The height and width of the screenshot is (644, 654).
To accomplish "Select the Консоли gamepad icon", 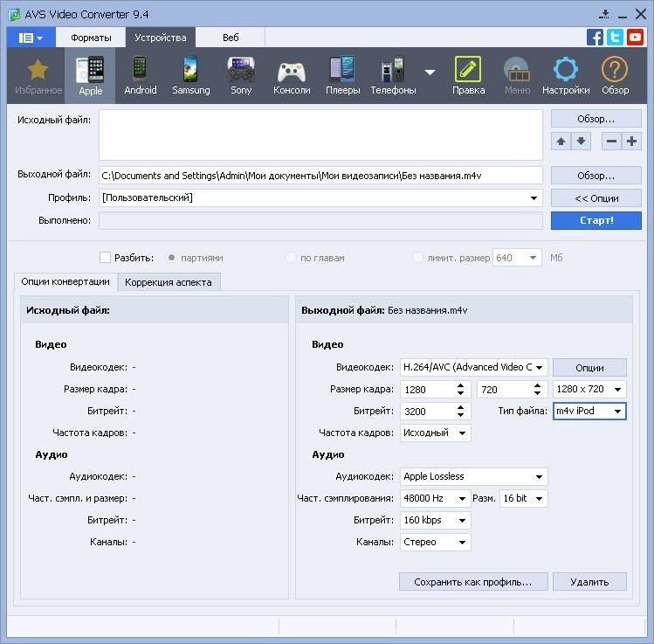I will pyautogui.click(x=292, y=72).
